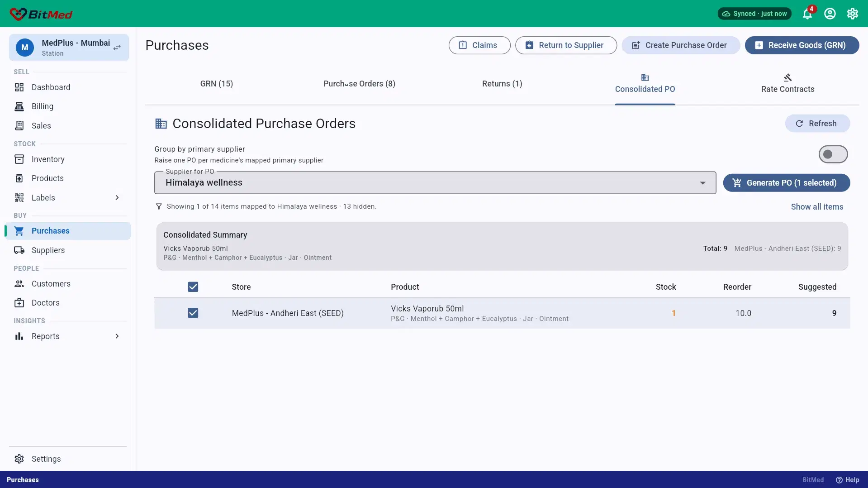868x488 pixels.
Task: Switch to the Returns (1) tab
Action: coord(502,84)
